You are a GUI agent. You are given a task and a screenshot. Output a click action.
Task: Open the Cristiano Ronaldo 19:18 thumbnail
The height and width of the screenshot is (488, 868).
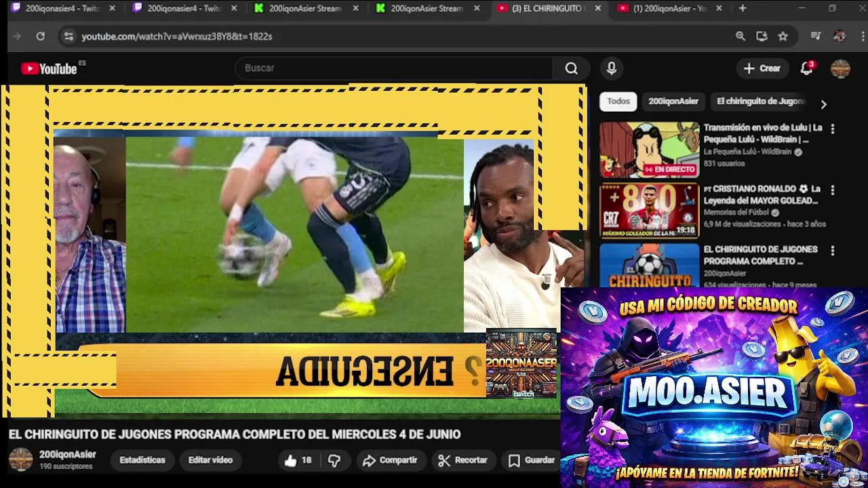click(x=649, y=211)
